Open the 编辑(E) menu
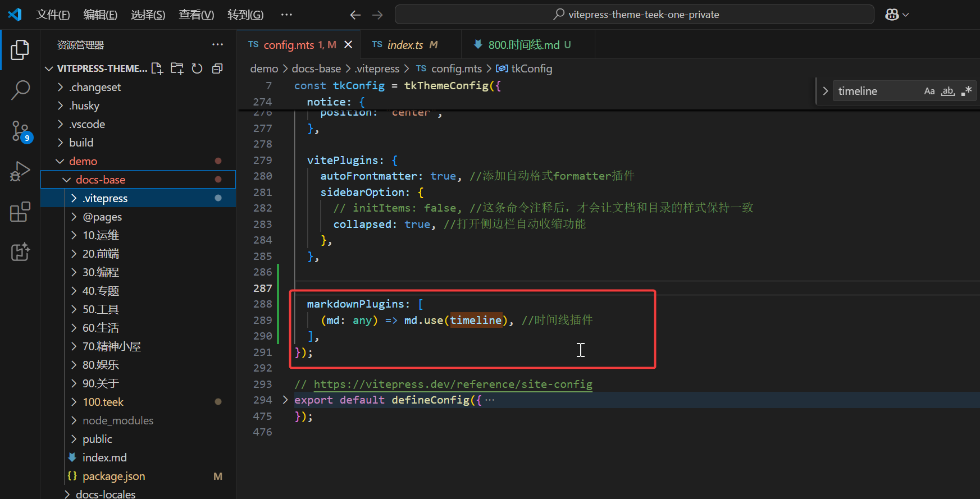The width and height of the screenshot is (980, 499). (101, 15)
